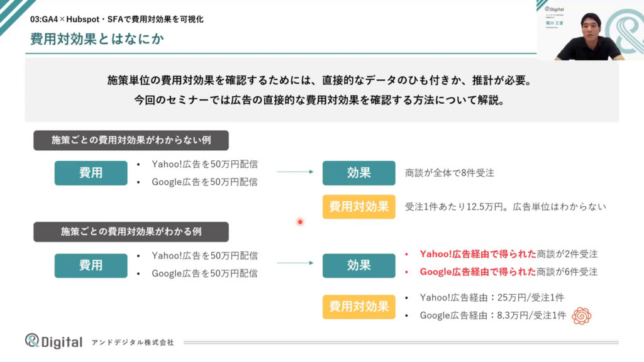Click the orange flower icon beside Google広告経由 result

(x=580, y=315)
